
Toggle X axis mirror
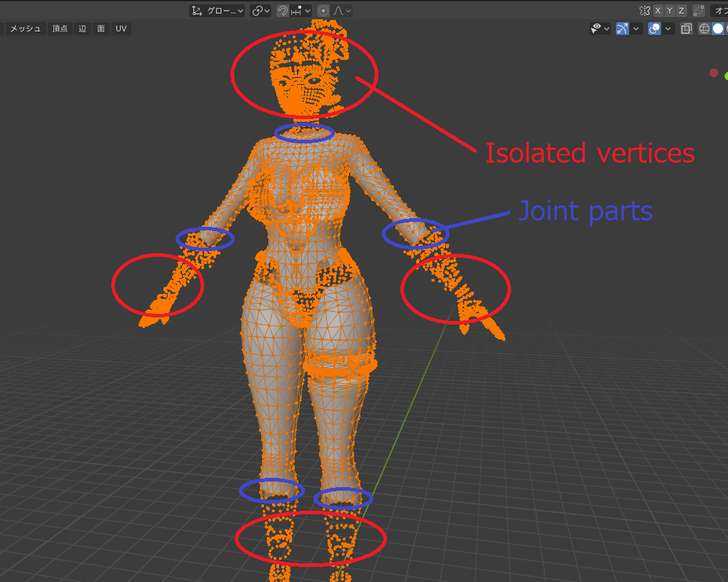(658, 11)
